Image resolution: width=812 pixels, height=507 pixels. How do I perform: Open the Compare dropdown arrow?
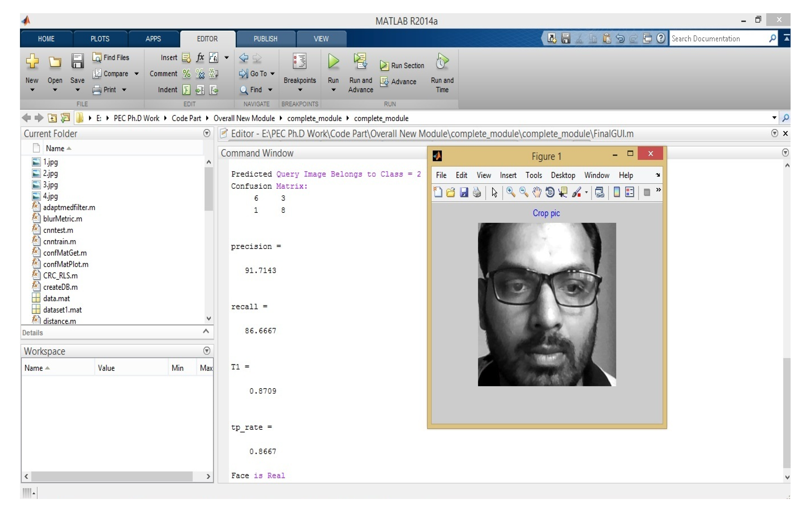(137, 74)
